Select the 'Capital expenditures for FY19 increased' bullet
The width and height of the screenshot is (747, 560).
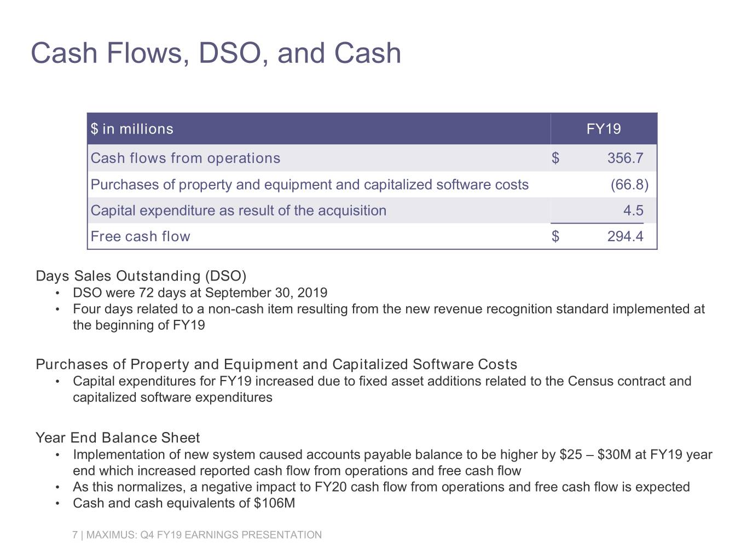tap(381, 381)
